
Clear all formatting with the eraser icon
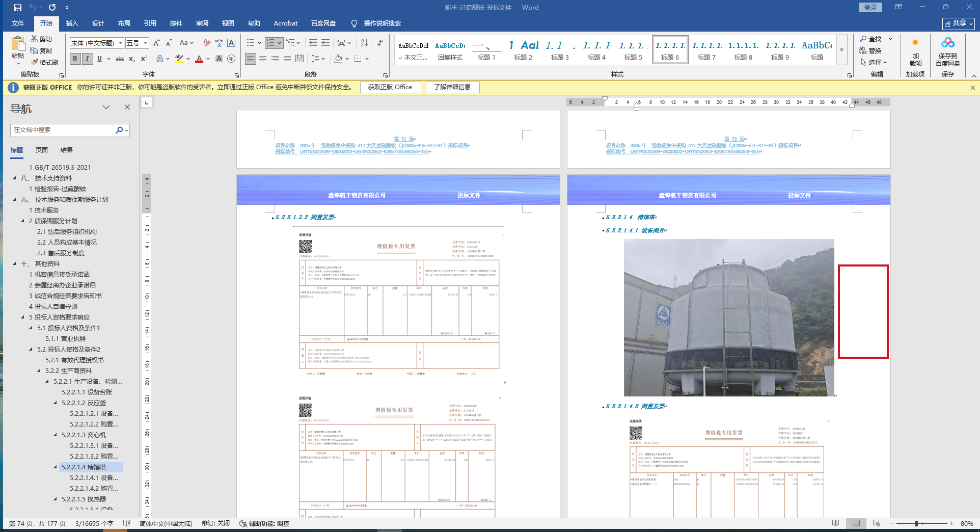coord(206,43)
